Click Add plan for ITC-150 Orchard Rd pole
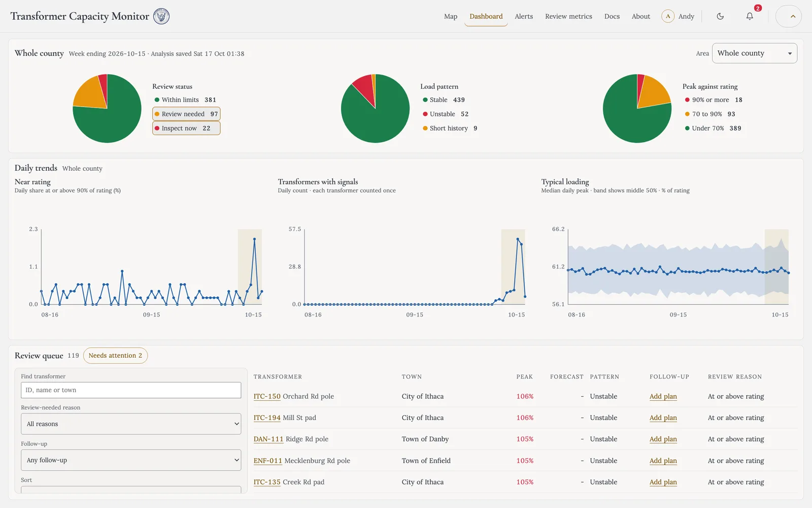 [x=663, y=396]
